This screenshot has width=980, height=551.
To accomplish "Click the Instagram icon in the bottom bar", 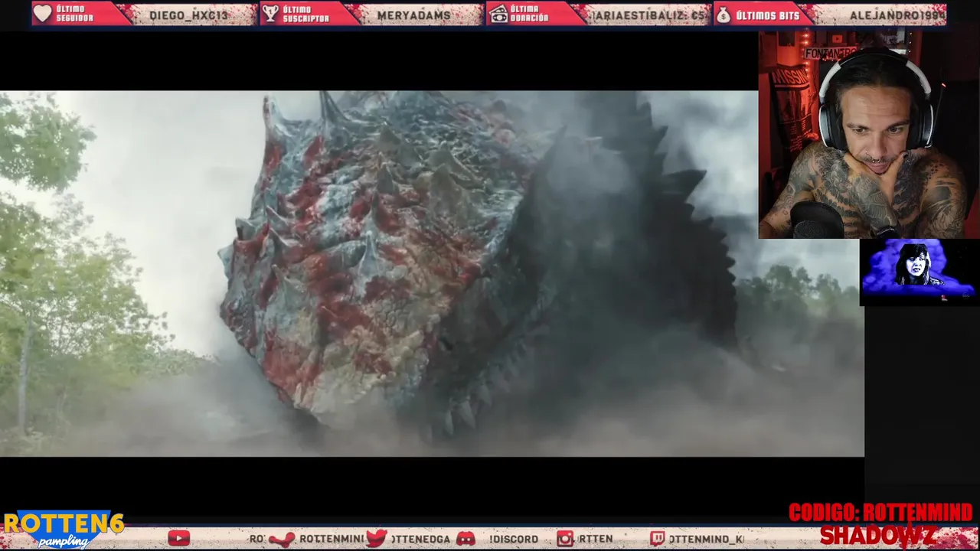I will point(564,539).
